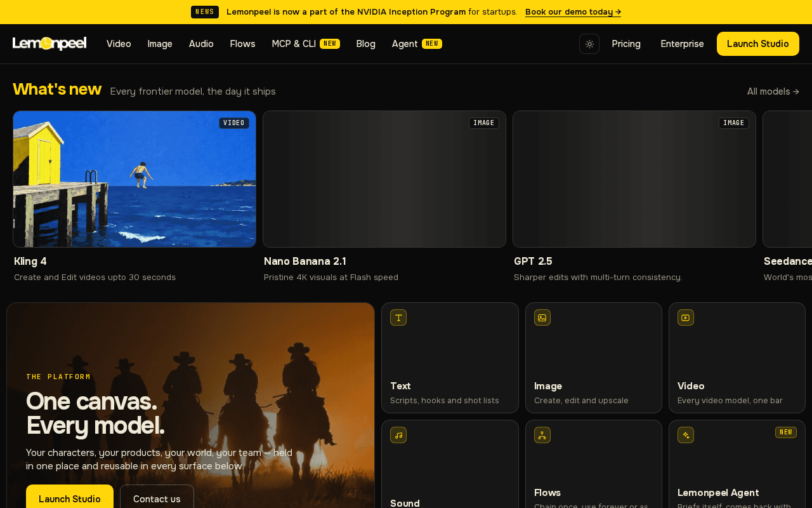The width and height of the screenshot is (812, 508).
Task: Click the Lemonpeel Agent card title
Action: point(718,493)
